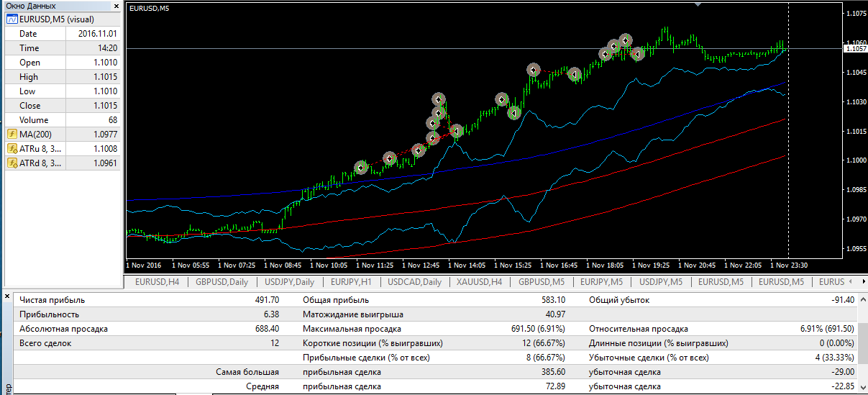This screenshot has width=868, height=395.
Task: Click the ATRu indicator icon in Data Window
Action: click(x=12, y=149)
